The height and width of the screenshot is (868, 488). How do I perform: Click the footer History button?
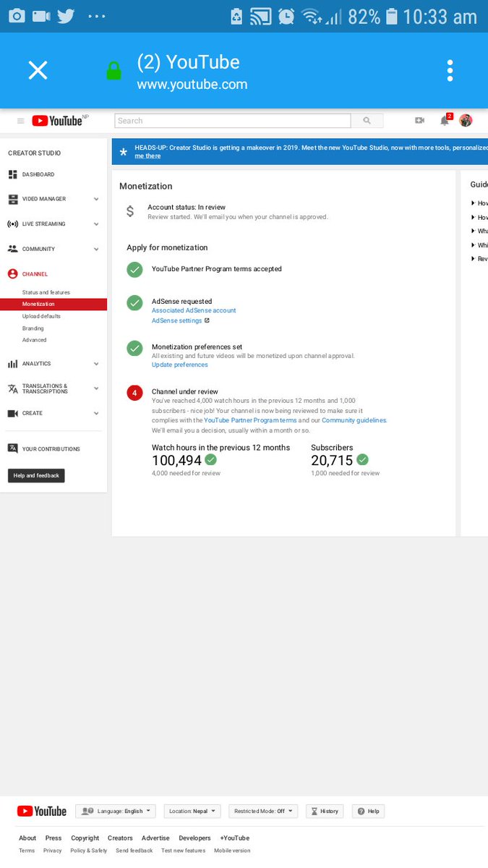click(x=325, y=812)
